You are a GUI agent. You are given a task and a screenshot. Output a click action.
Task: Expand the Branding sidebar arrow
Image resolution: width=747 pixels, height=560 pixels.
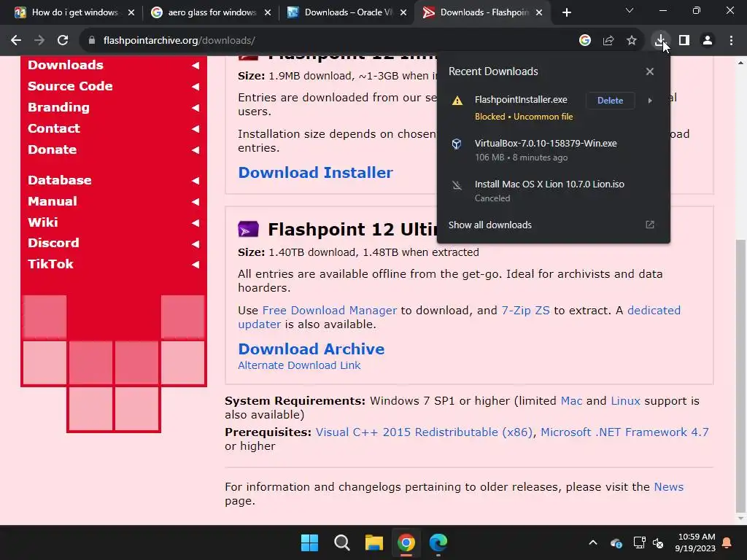tap(196, 108)
